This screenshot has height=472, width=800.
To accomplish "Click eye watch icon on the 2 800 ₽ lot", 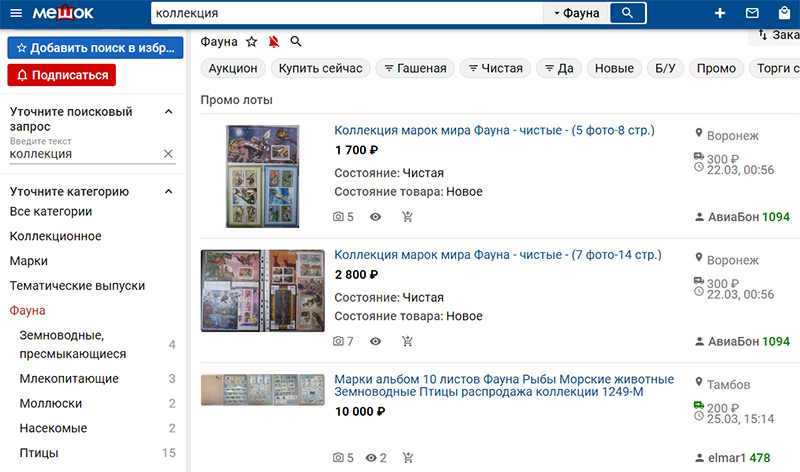I will tap(376, 341).
